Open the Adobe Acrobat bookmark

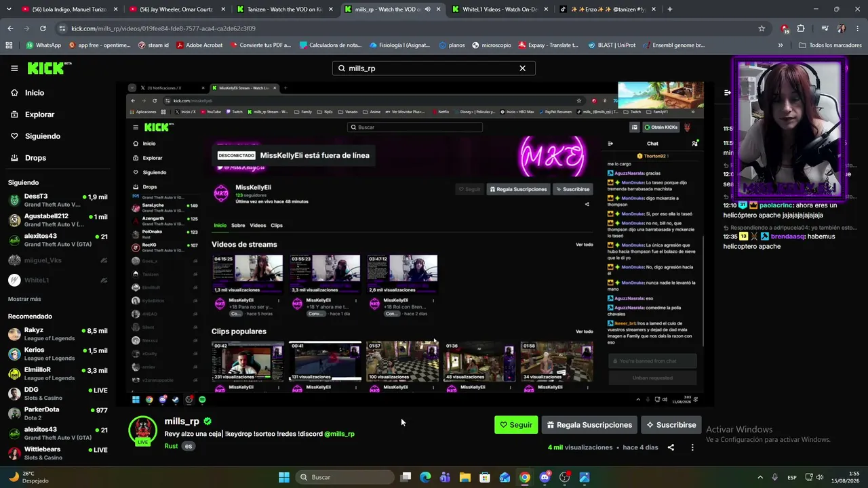point(199,45)
